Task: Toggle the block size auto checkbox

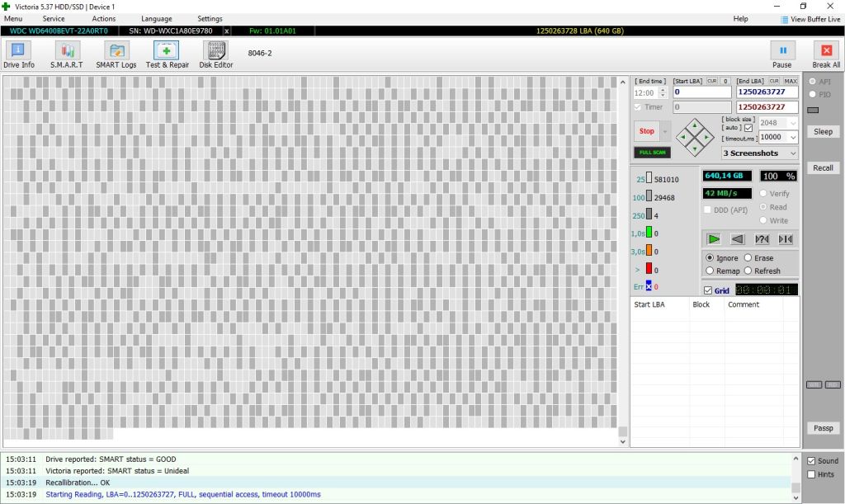Action: [x=748, y=128]
